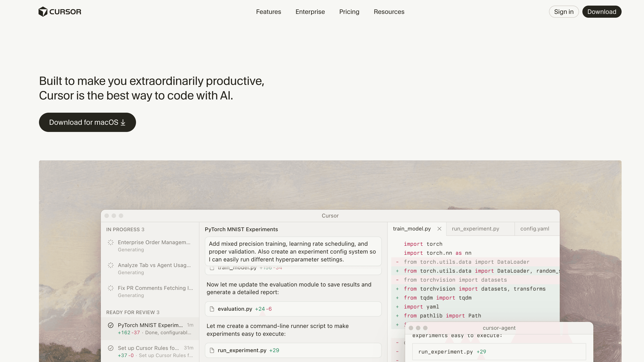Click the spinner icon beside Analyze Tab vs Agent
The width and height of the screenshot is (644, 362).
pyautogui.click(x=111, y=265)
